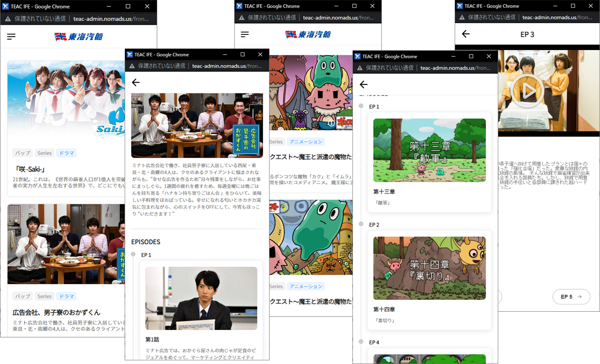This screenshot has width=600, height=364.
Task: Click not-secure warning icon in the animation list window
Action: pyautogui.click(x=241, y=18)
